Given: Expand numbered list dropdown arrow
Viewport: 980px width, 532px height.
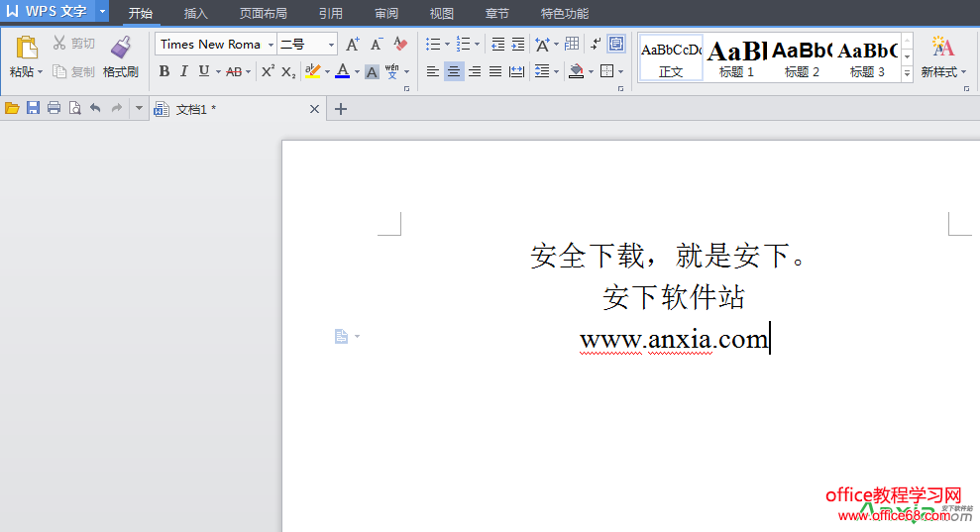Looking at the screenshot, I should coord(477,45).
